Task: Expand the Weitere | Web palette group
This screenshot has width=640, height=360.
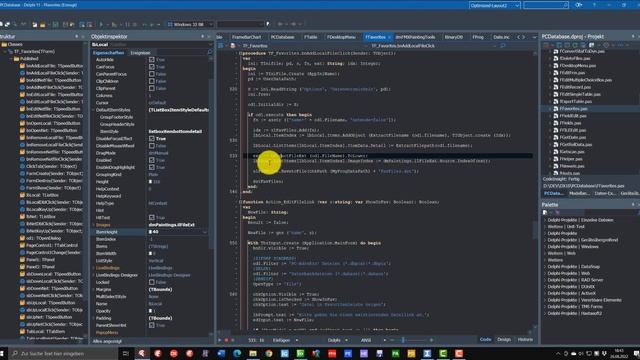Action: (544, 253)
